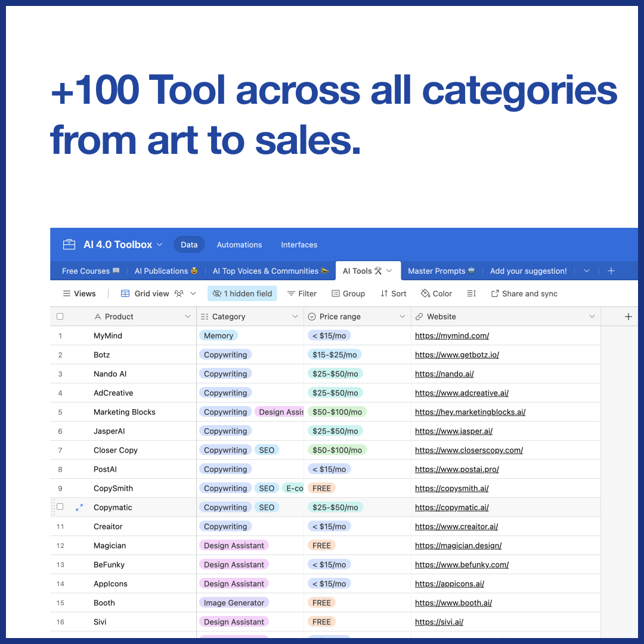
Task: Click Share and sync button
Action: [x=525, y=293]
